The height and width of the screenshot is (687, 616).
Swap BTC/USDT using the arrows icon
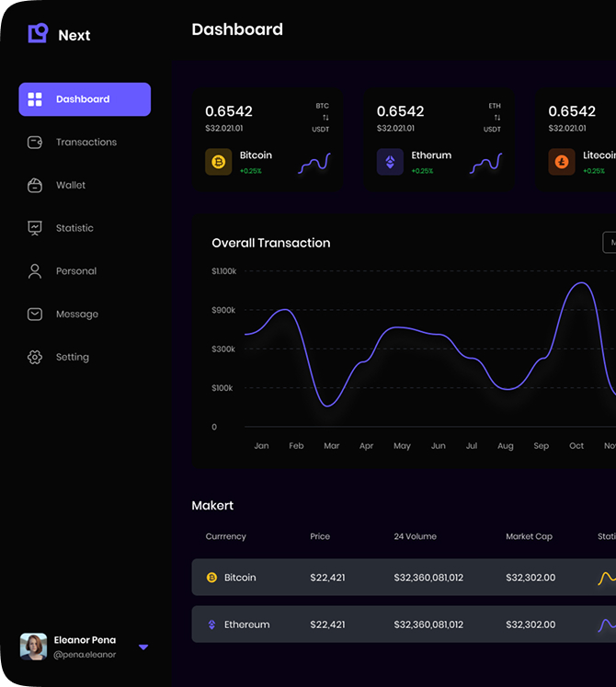tap(325, 118)
